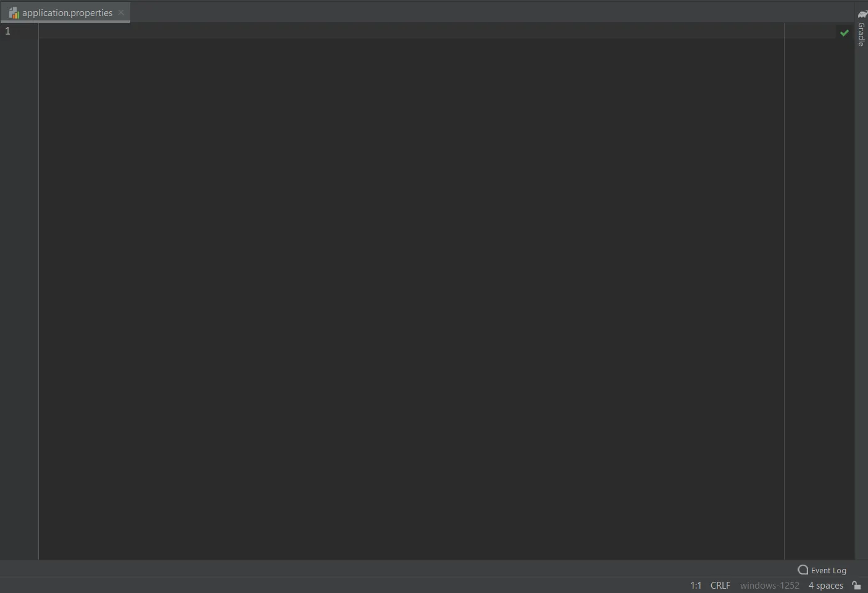This screenshot has width=868, height=593.
Task: Open the CRLF line separator dropdown
Action: click(720, 585)
